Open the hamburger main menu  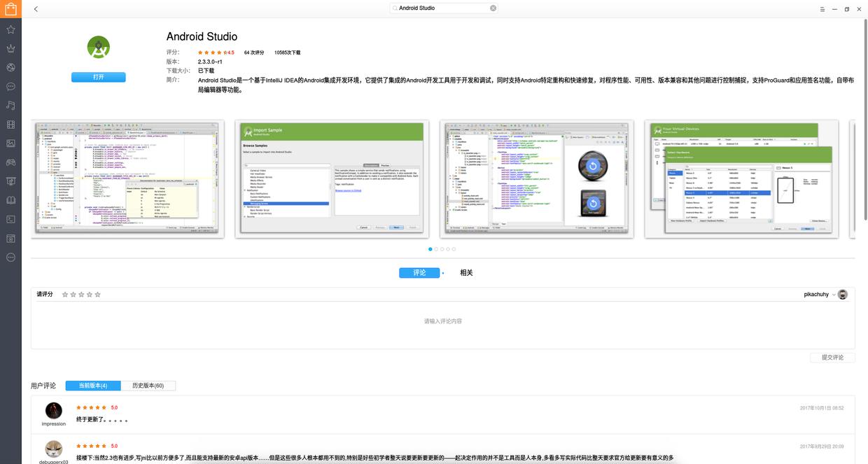click(822, 9)
